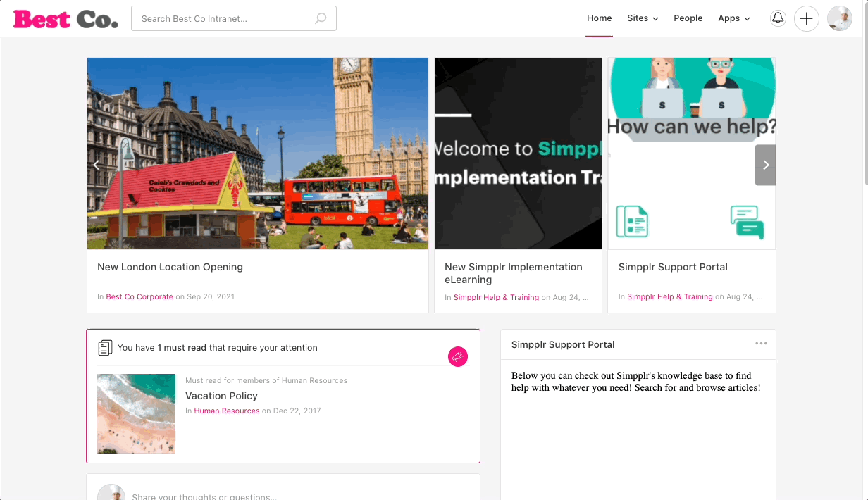The image size is (868, 500).
Task: Follow the Best Co Corporate site link
Action: [139, 297]
